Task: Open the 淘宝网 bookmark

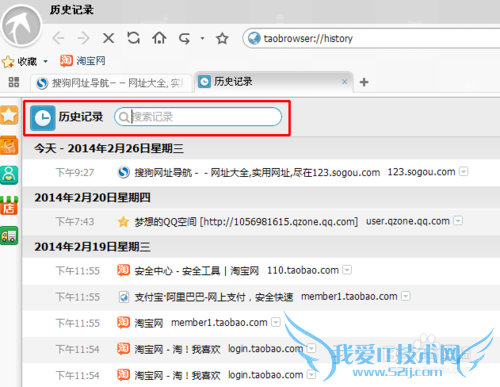Action: click(83, 61)
